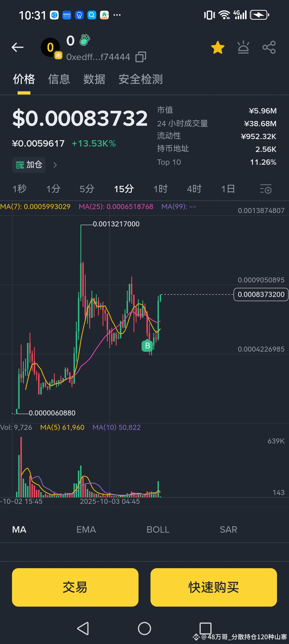
Task: Tap the back arrow icon
Action: (x=18, y=48)
